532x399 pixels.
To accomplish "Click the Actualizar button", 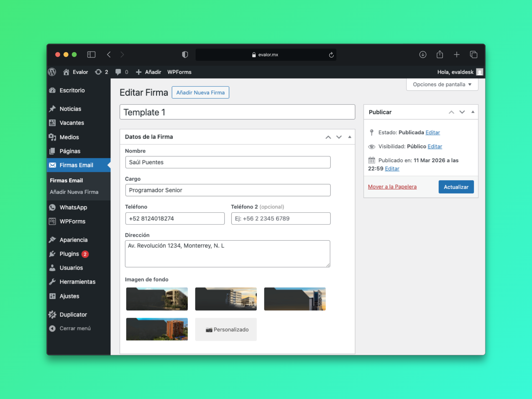I will coord(456,187).
